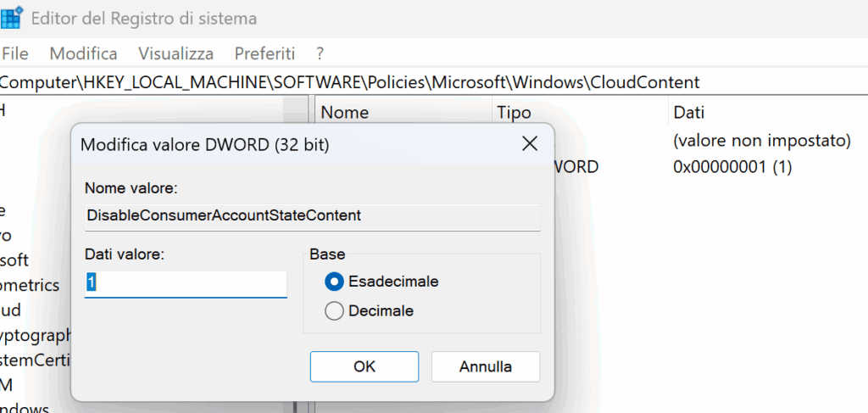Click the Dati valore input field
The height and width of the screenshot is (413, 868).
coord(186,283)
